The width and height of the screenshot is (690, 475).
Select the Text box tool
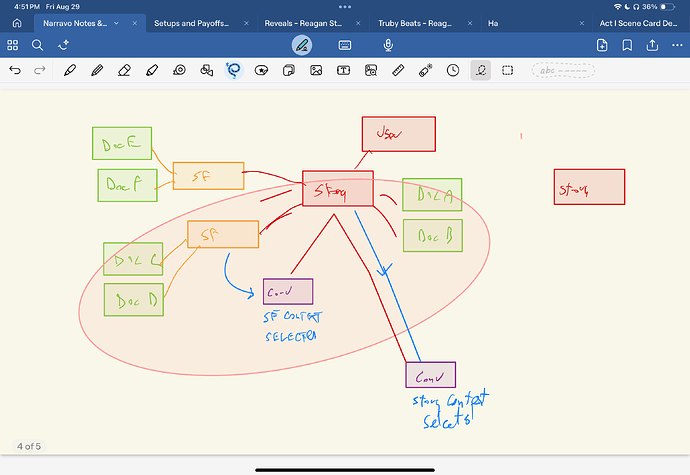pyautogui.click(x=343, y=71)
